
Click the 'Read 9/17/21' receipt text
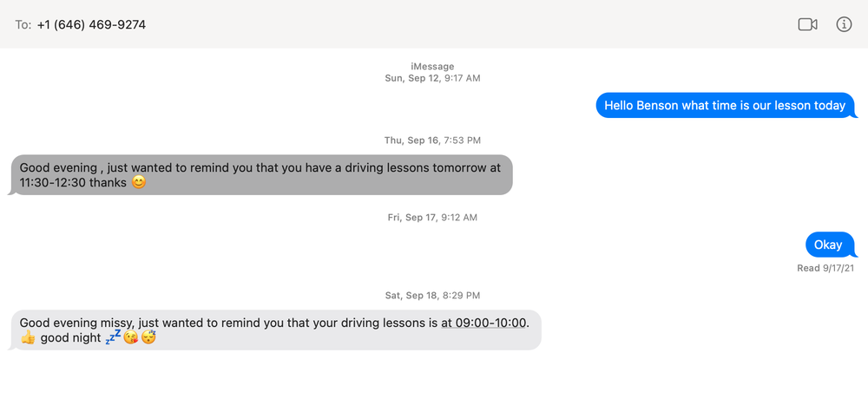click(x=825, y=268)
